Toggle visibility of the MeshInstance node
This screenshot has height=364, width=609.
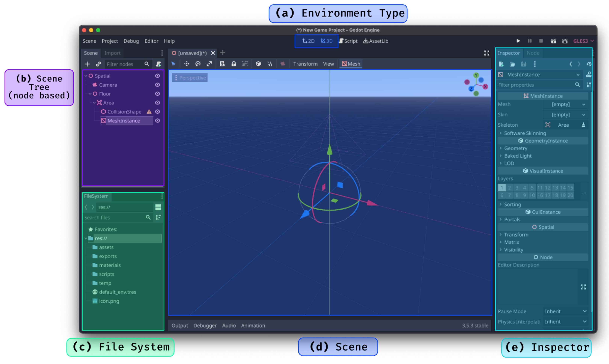coord(157,121)
